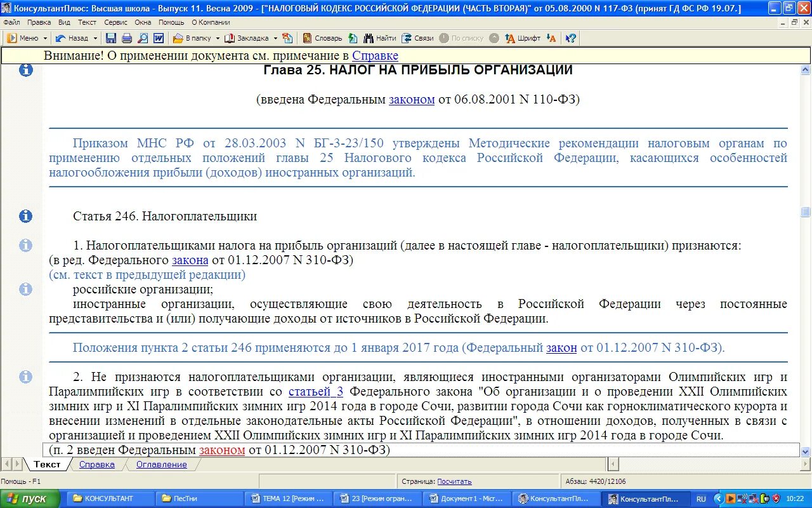
Task: Click RU language indicator in tray
Action: 701,498
